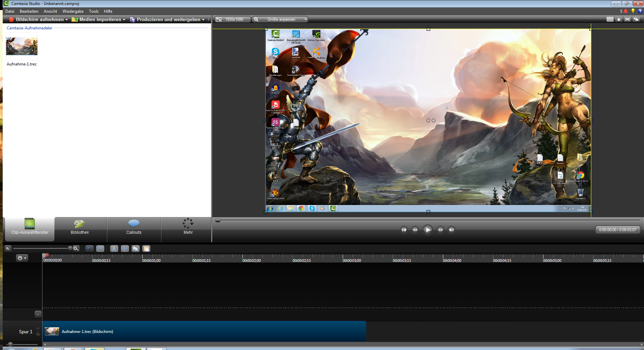Switch preview to full screen mode
Viewport: 644px width, 350px height.
627,19
